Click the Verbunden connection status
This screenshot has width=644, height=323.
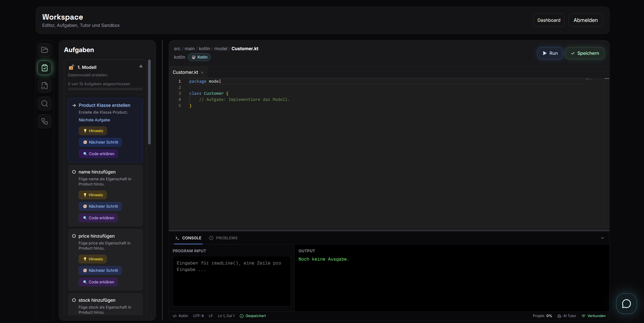point(593,316)
